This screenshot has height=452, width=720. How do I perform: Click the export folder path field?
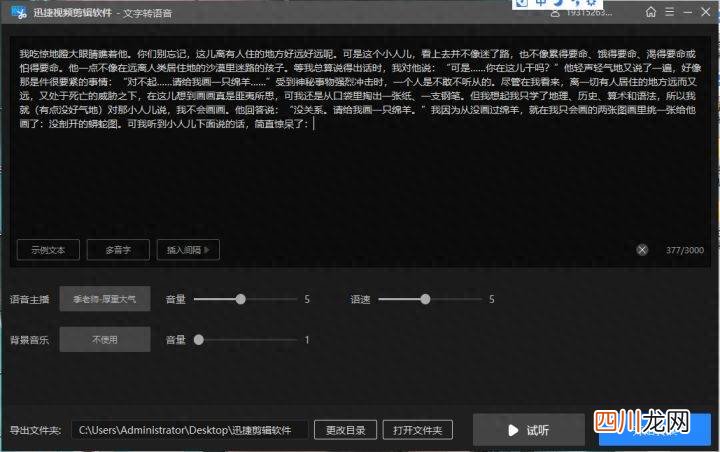189,430
